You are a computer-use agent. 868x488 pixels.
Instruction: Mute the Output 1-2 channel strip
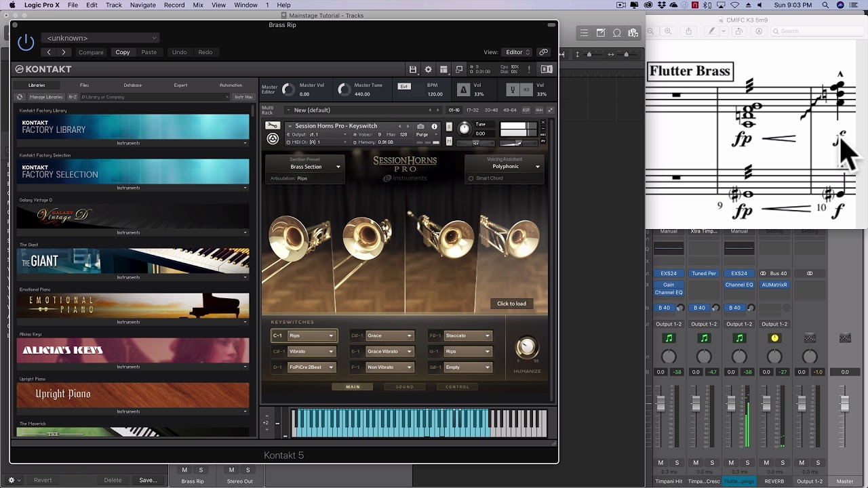tap(802, 463)
